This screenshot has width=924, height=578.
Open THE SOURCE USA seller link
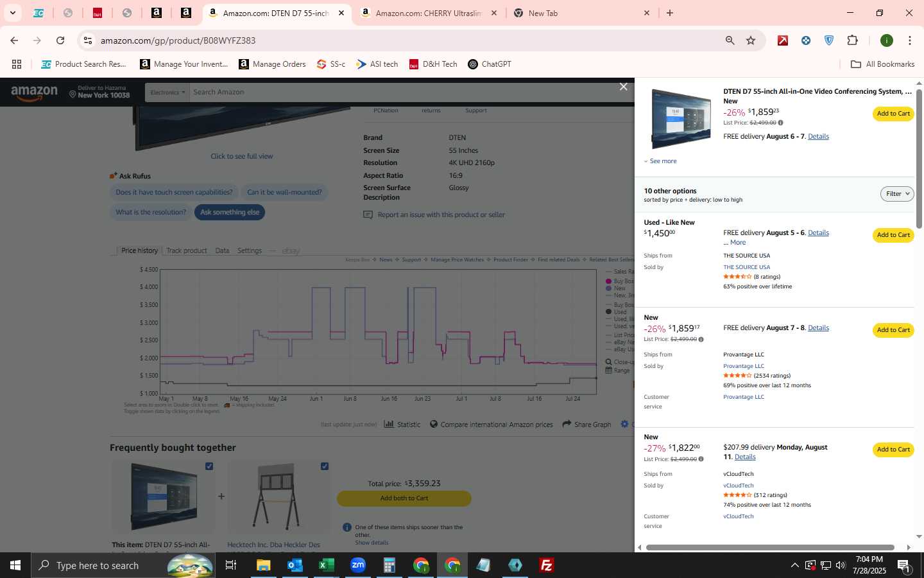tap(746, 267)
